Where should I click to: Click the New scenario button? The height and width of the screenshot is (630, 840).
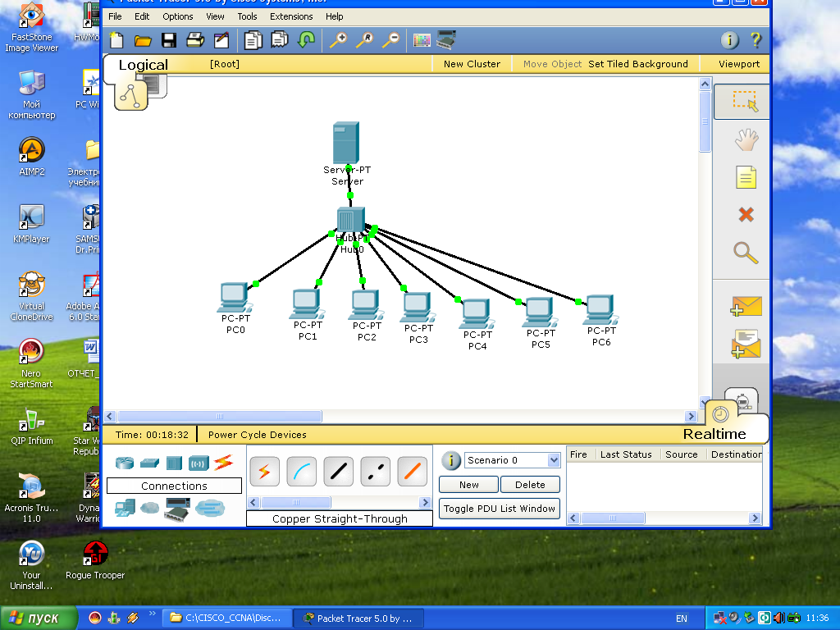pos(469,484)
